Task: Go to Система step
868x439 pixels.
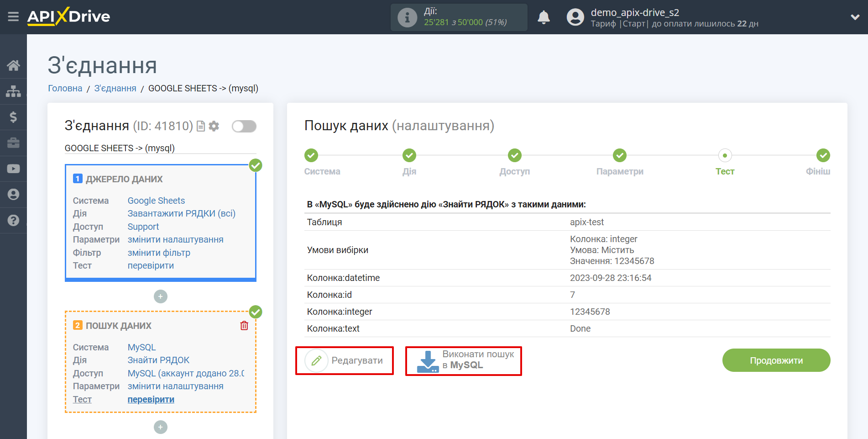Action: point(311,155)
